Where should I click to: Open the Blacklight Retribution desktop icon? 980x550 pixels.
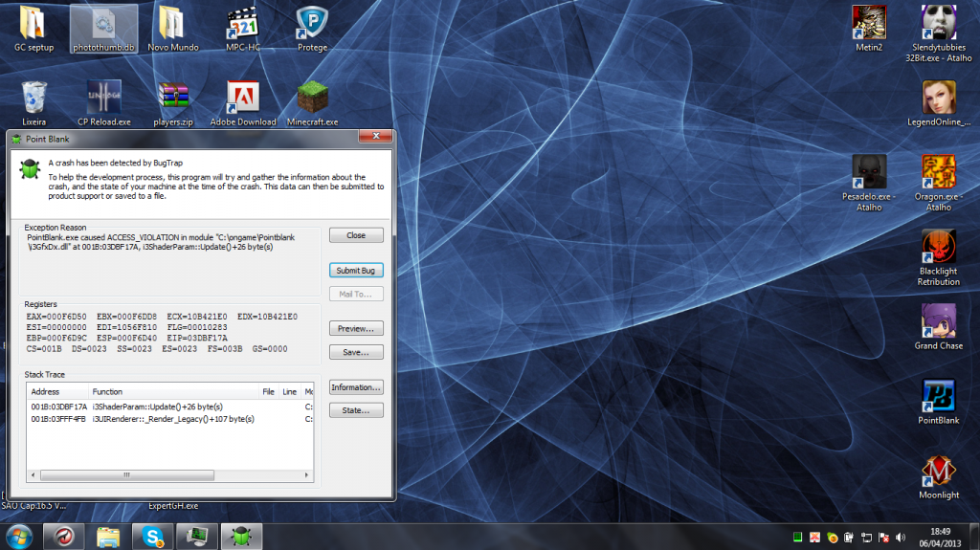click(x=938, y=248)
